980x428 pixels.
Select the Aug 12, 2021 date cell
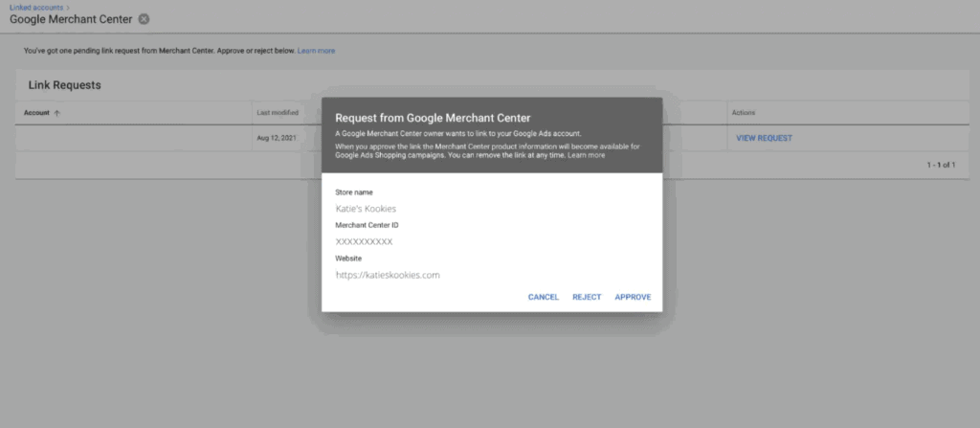(x=275, y=138)
